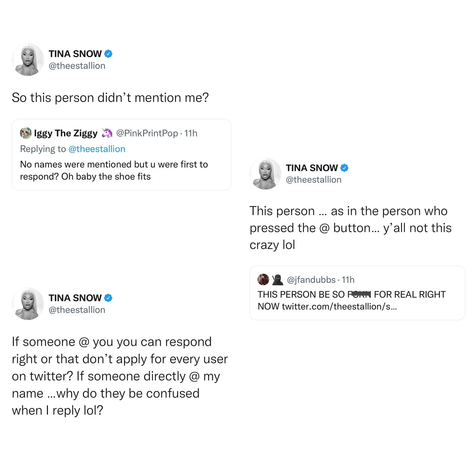476x476 pixels.
Task: Click verified badge above "If someone @ you" tweet
Action: 108,298
